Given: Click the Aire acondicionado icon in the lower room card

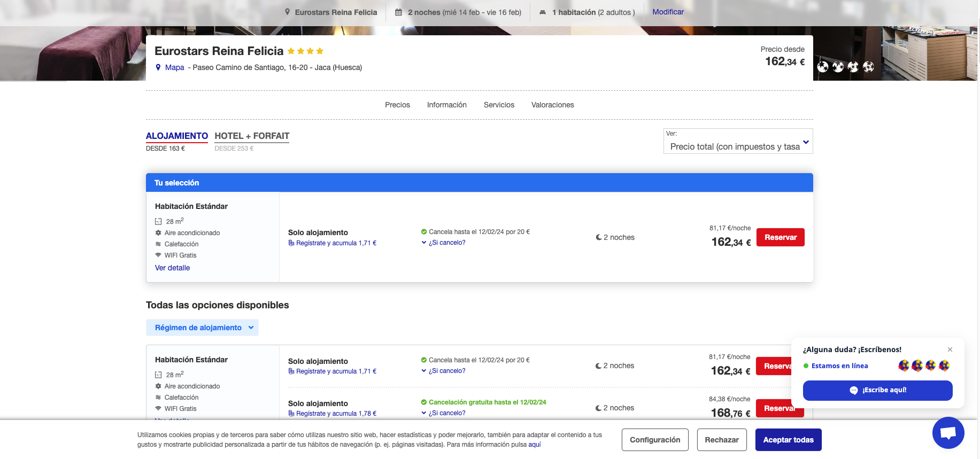Looking at the screenshot, I should coord(158,386).
